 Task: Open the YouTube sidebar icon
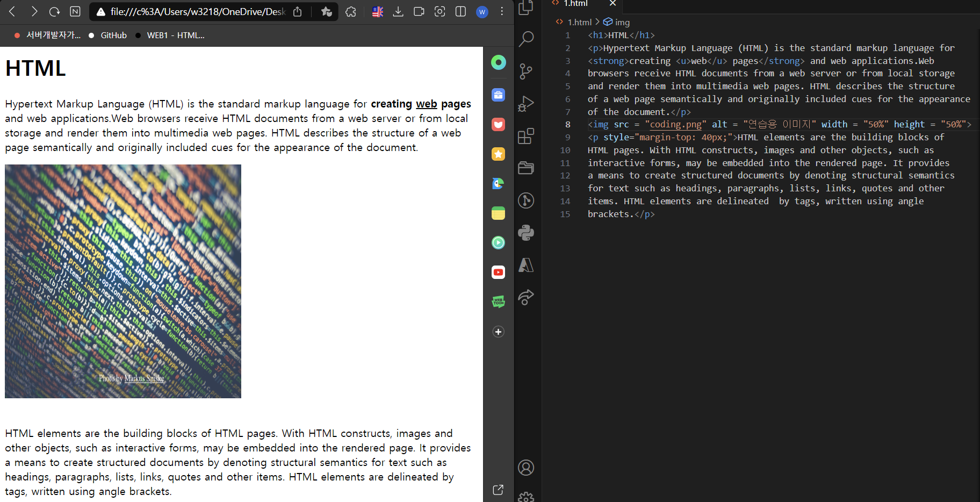[x=498, y=272]
